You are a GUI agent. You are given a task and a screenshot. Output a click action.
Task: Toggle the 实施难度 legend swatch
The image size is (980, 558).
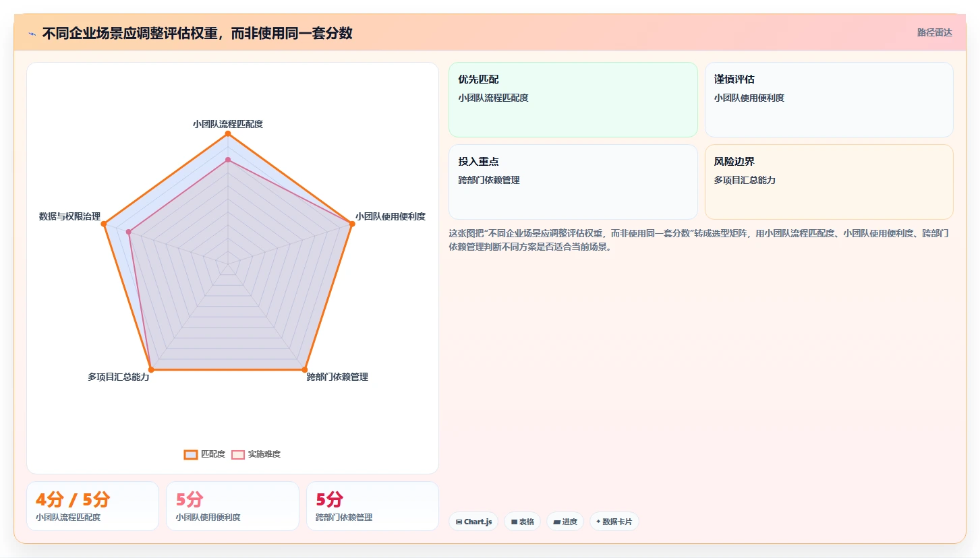238,454
